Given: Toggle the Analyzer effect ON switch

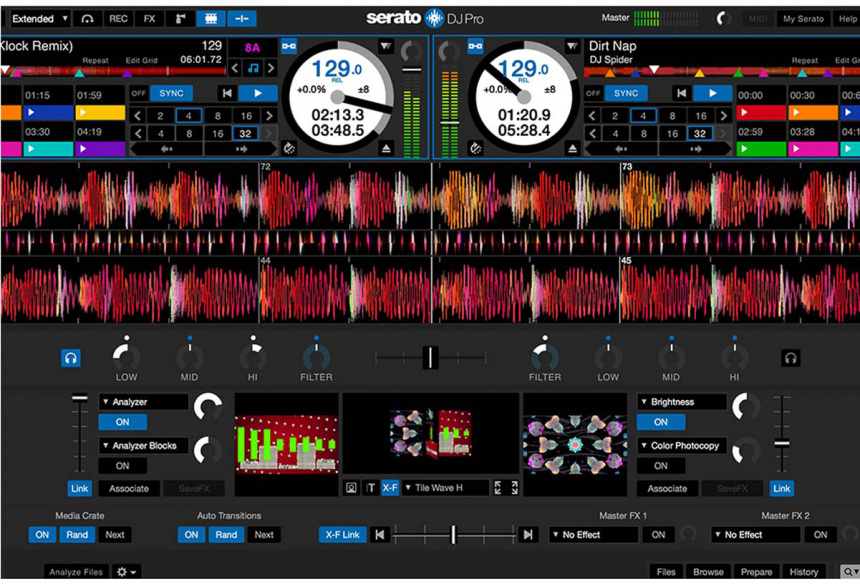Looking at the screenshot, I should [x=122, y=422].
